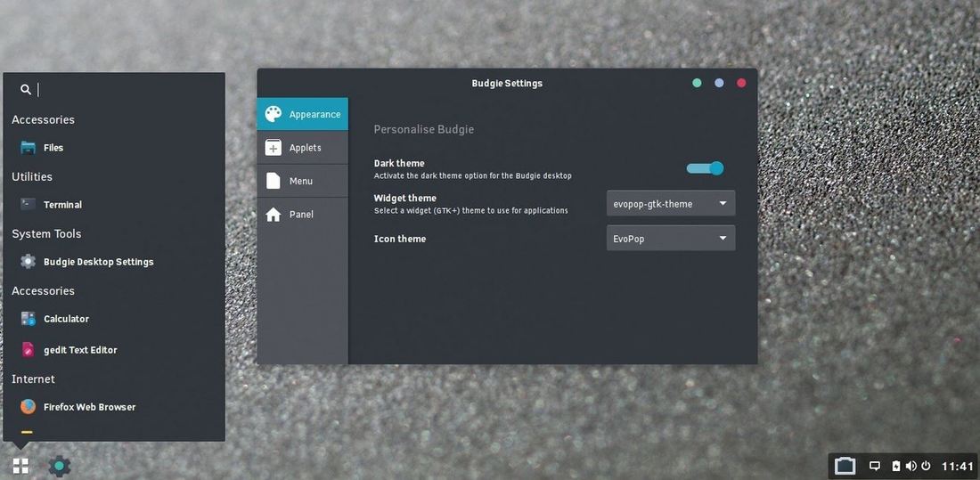
Task: Click the Budgie menu grid button
Action: (20, 466)
